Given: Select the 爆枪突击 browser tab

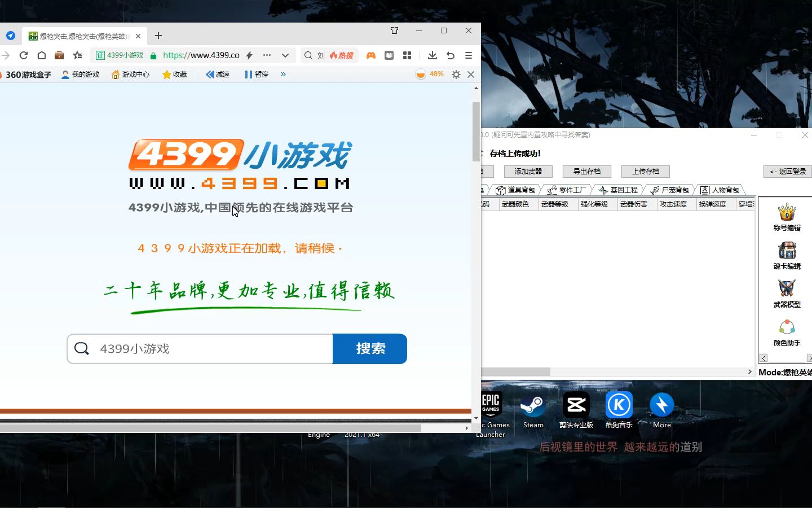Looking at the screenshot, I should (x=85, y=36).
